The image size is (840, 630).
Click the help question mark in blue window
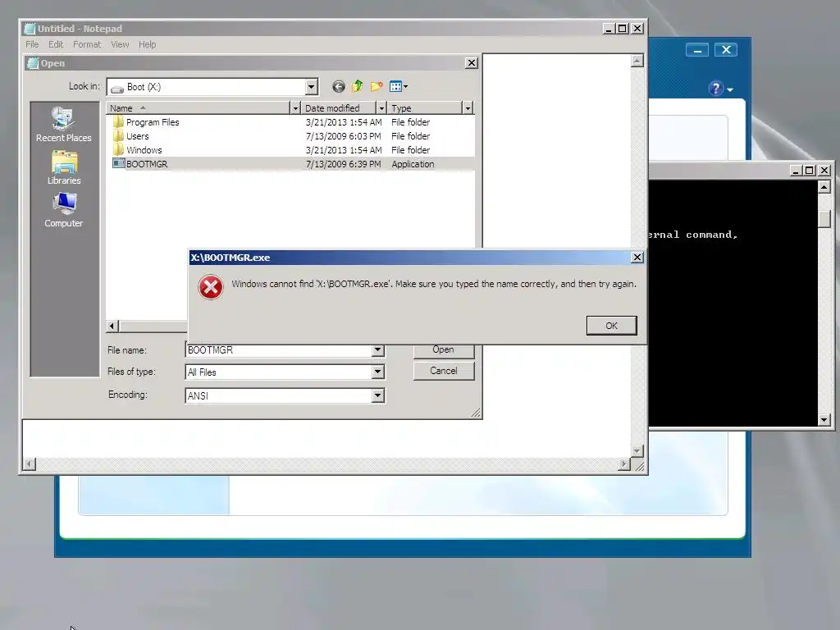click(x=715, y=89)
